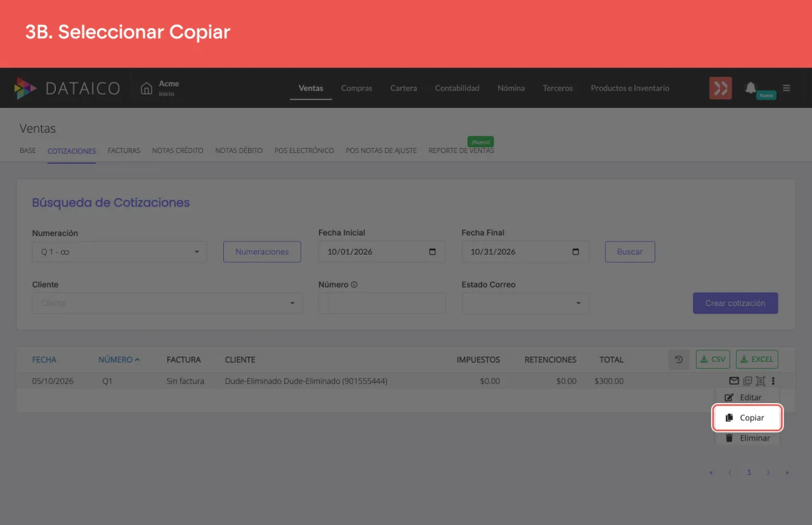Click the Buscar button
This screenshot has width=812, height=525.
click(x=630, y=251)
